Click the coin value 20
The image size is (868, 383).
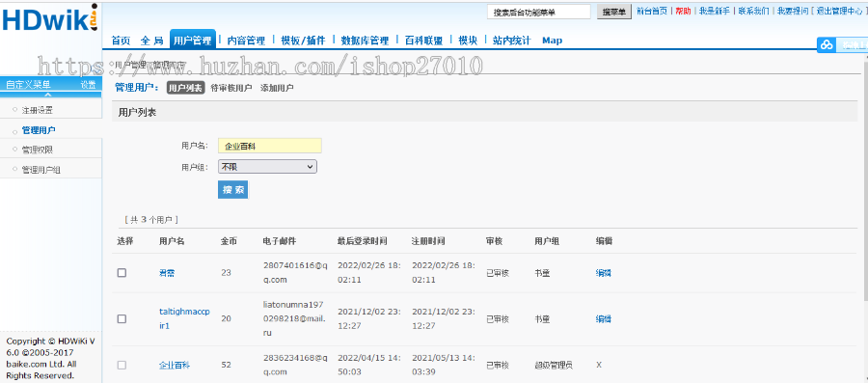click(226, 318)
